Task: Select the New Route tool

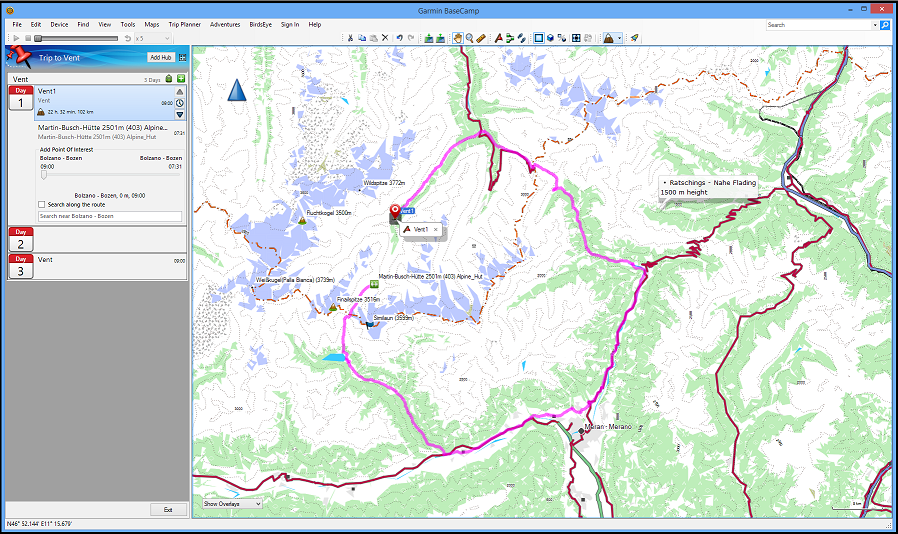Action: (510, 38)
